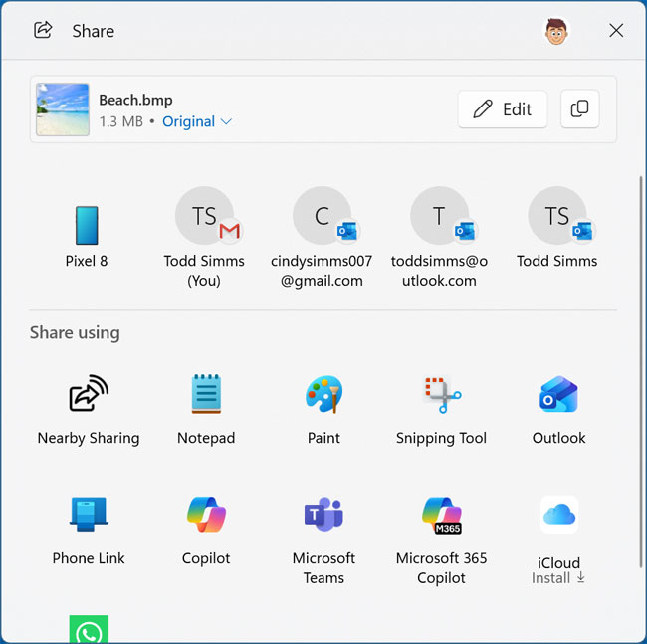Image resolution: width=647 pixels, height=644 pixels.
Task: Copy the file using copy button
Action: (580, 109)
